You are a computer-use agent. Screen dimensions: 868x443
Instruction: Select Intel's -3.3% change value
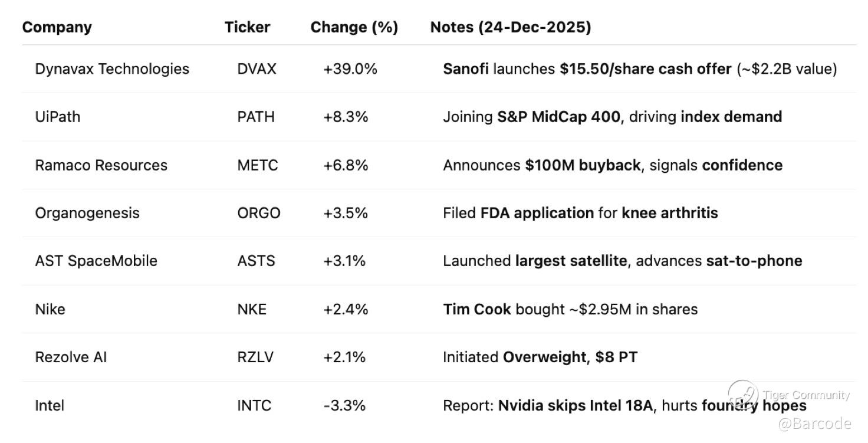[344, 405]
